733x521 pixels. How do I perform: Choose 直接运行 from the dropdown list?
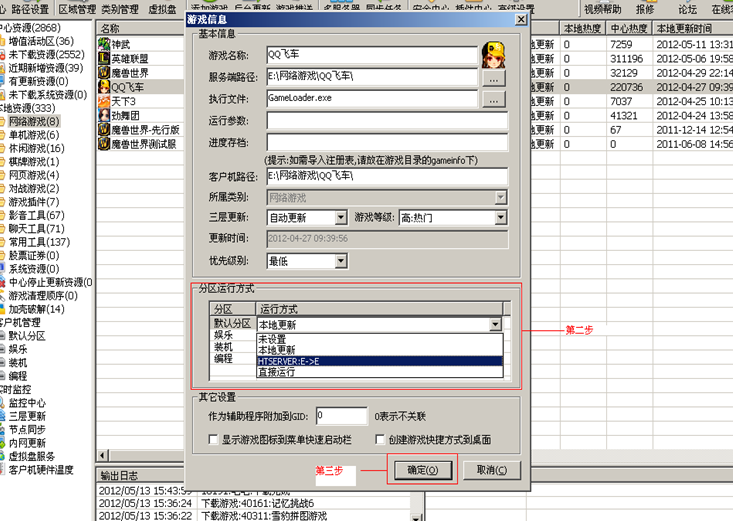tap(380, 372)
